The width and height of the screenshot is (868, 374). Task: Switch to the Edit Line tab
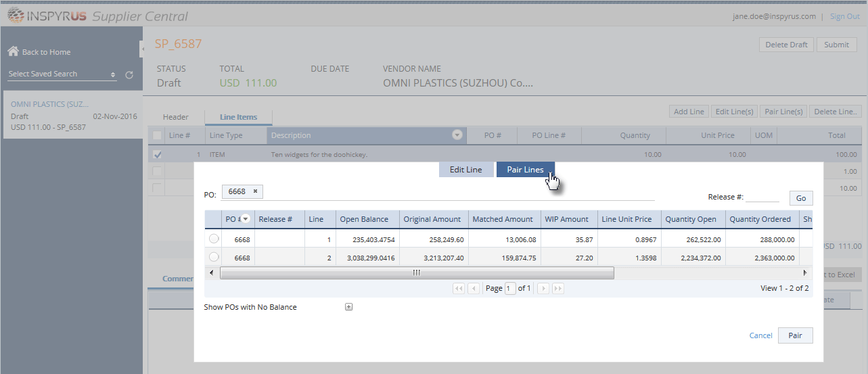pos(466,170)
